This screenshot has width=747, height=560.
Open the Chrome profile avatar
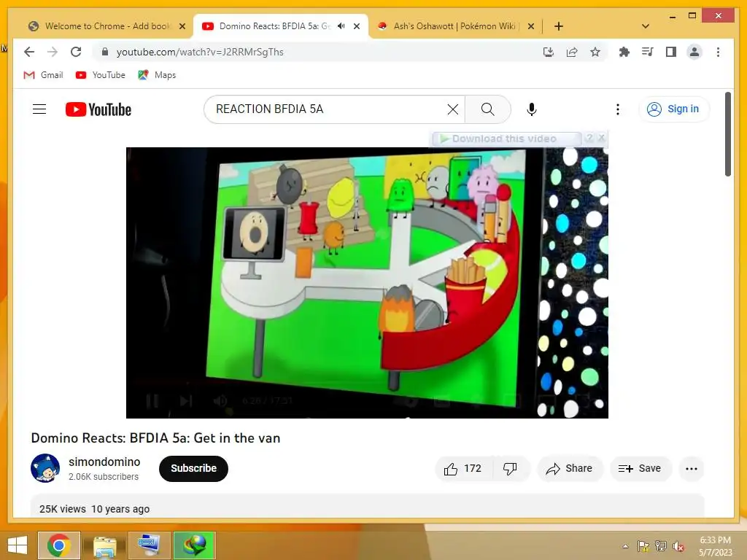[x=694, y=52]
